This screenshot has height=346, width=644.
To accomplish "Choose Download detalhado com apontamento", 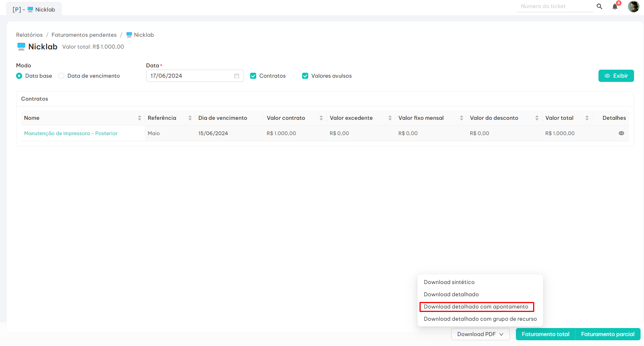I will click(476, 307).
